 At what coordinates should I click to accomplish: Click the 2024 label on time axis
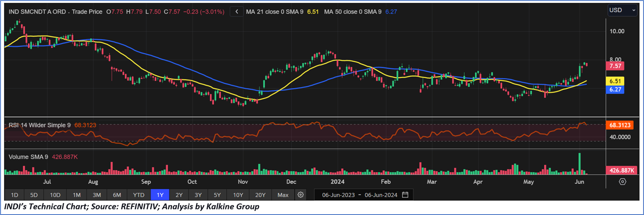point(338,181)
